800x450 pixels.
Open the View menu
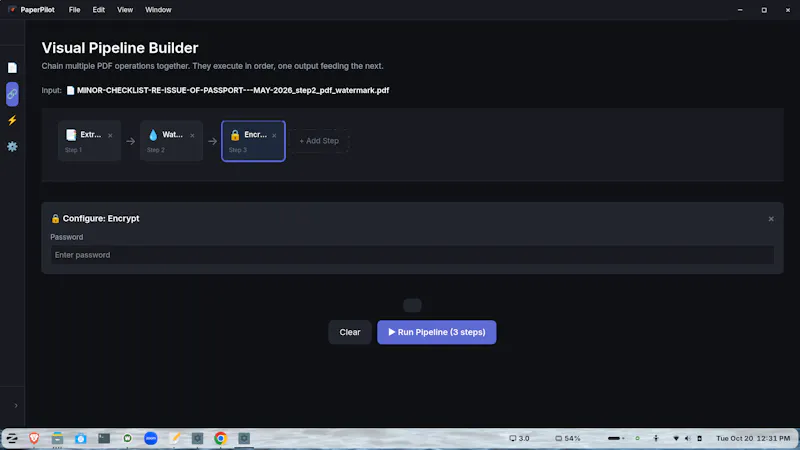pos(125,10)
